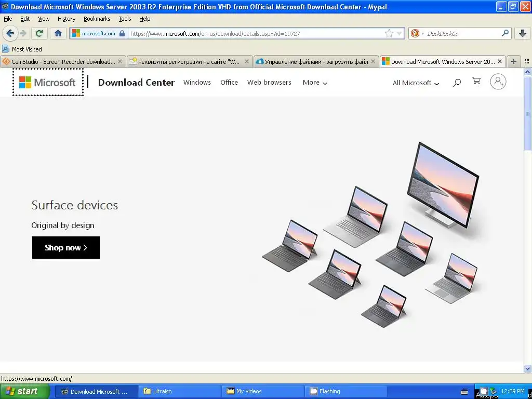Viewport: 532px width, 399px height.
Task: Open the Office navigation link
Action: 229,82
